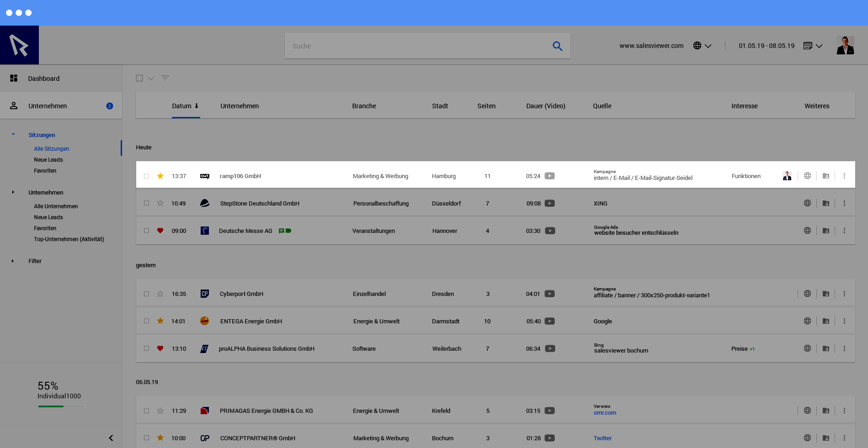
Task: Select Neue Leads under Sitzungen
Action: click(x=48, y=160)
